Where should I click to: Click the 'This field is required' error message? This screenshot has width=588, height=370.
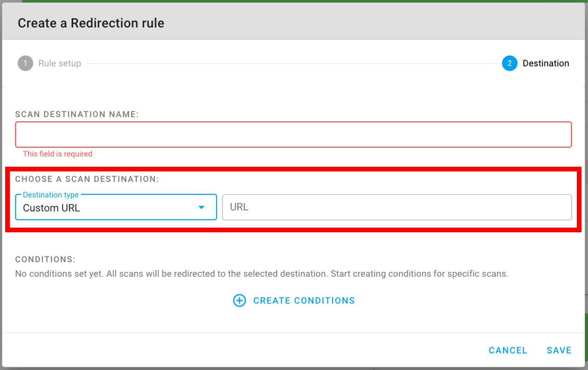tap(58, 154)
